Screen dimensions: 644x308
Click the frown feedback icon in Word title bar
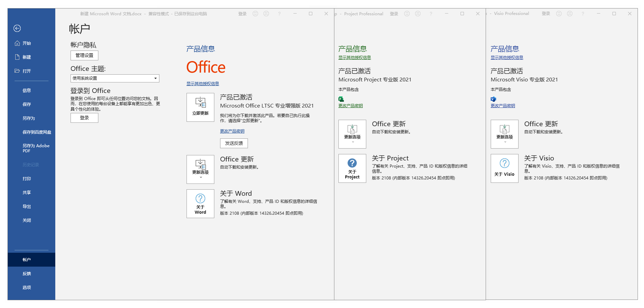pyautogui.click(x=266, y=14)
